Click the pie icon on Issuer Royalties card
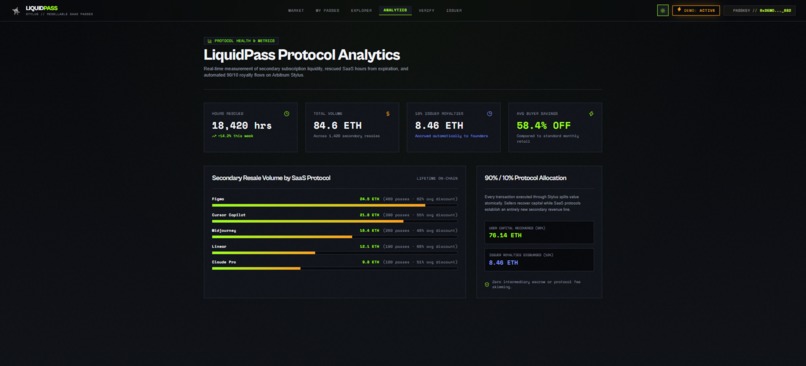This screenshot has height=366, width=806. (489, 114)
